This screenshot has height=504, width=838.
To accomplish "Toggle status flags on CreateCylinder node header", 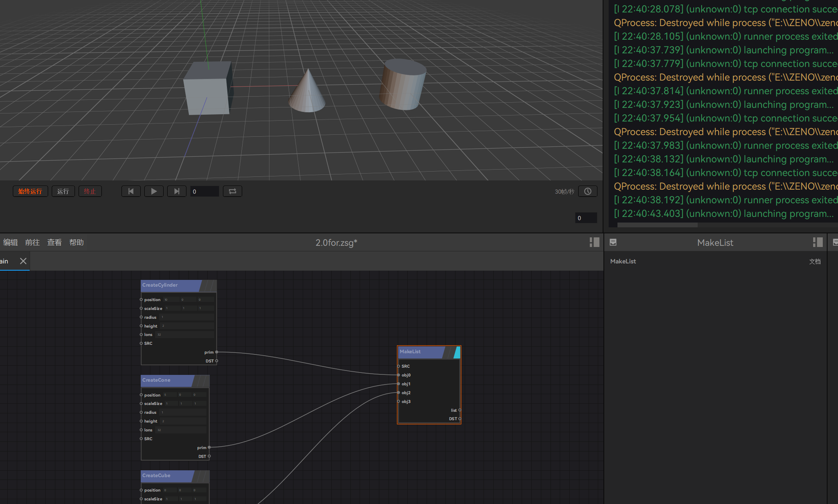I will (x=208, y=285).
